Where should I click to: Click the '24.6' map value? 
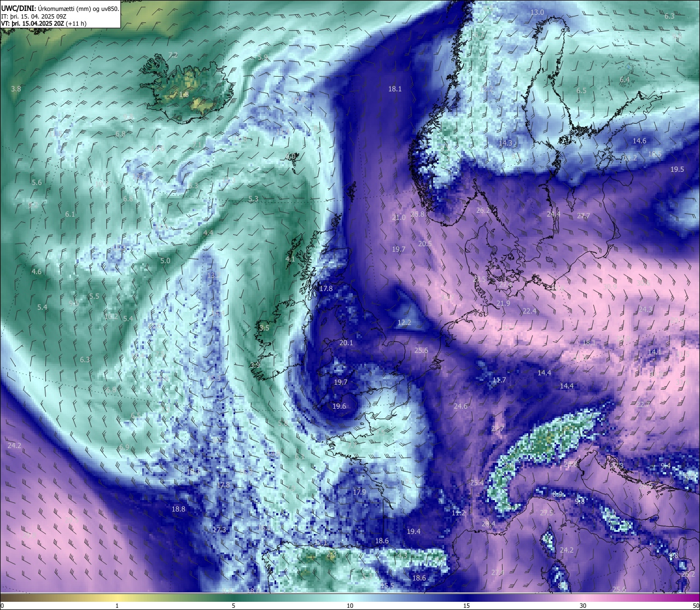[460, 406]
